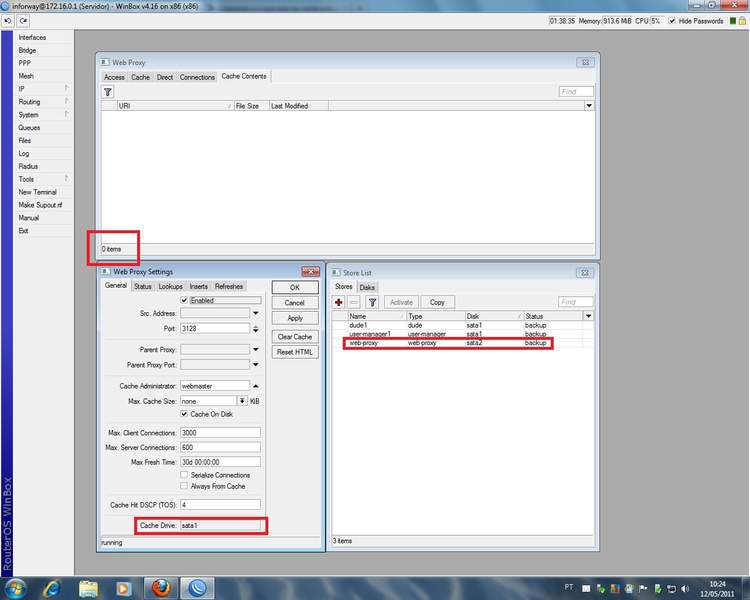This screenshot has width=750, height=600.
Task: Sort by the URI column header
Action: click(x=176, y=106)
